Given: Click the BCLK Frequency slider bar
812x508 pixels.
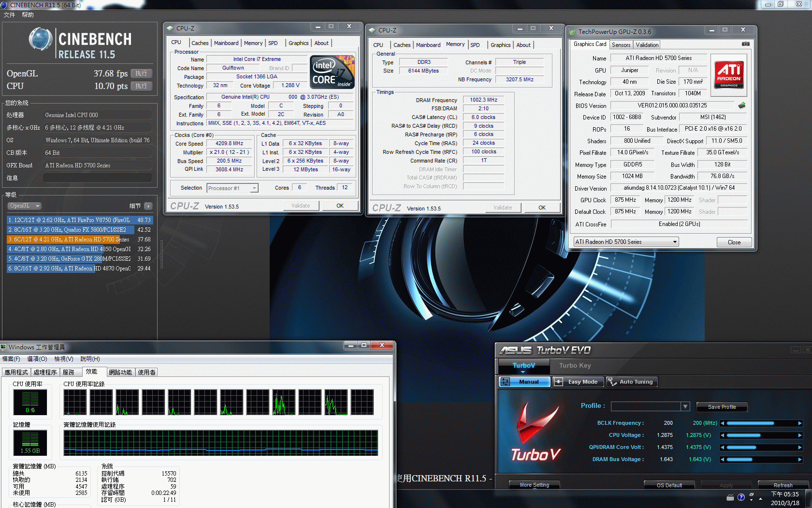Looking at the screenshot, I should tap(761, 423).
